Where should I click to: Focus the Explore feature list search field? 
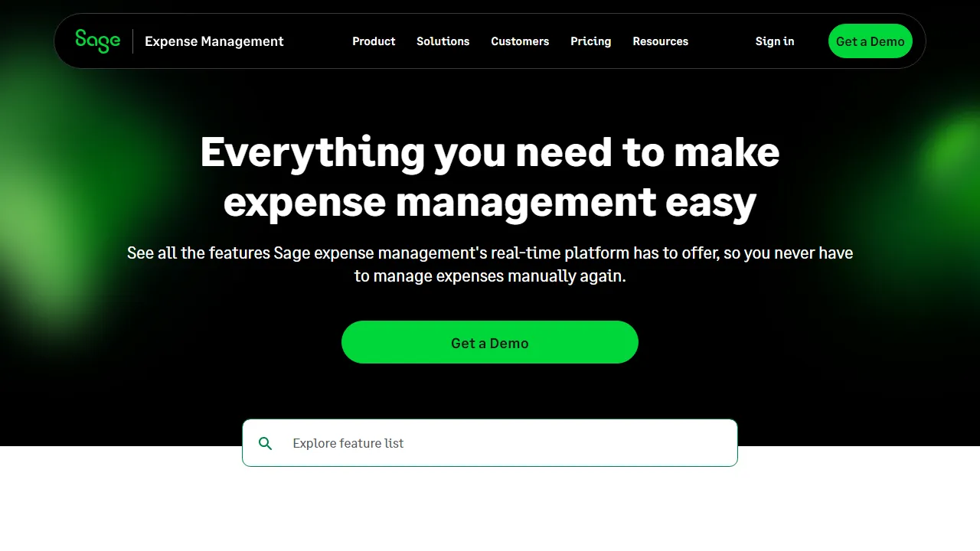tap(490, 442)
